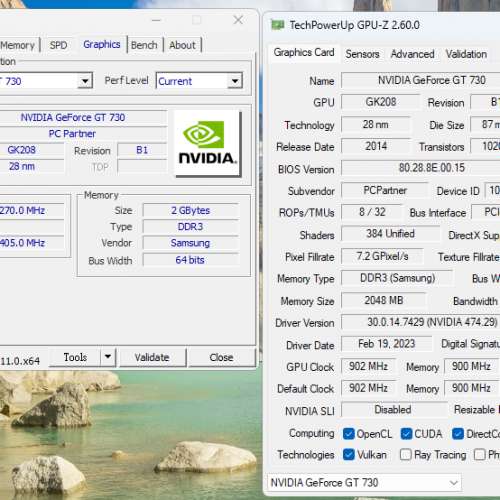This screenshot has width=500, height=500.
Task: Click the Driver Version value 30.0.14.7429
Action: (421, 322)
